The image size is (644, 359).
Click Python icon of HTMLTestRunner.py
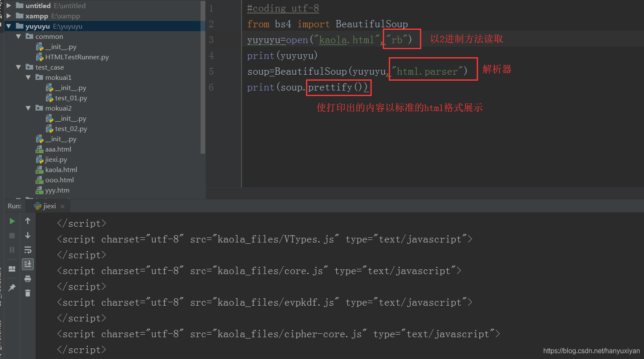click(40, 57)
